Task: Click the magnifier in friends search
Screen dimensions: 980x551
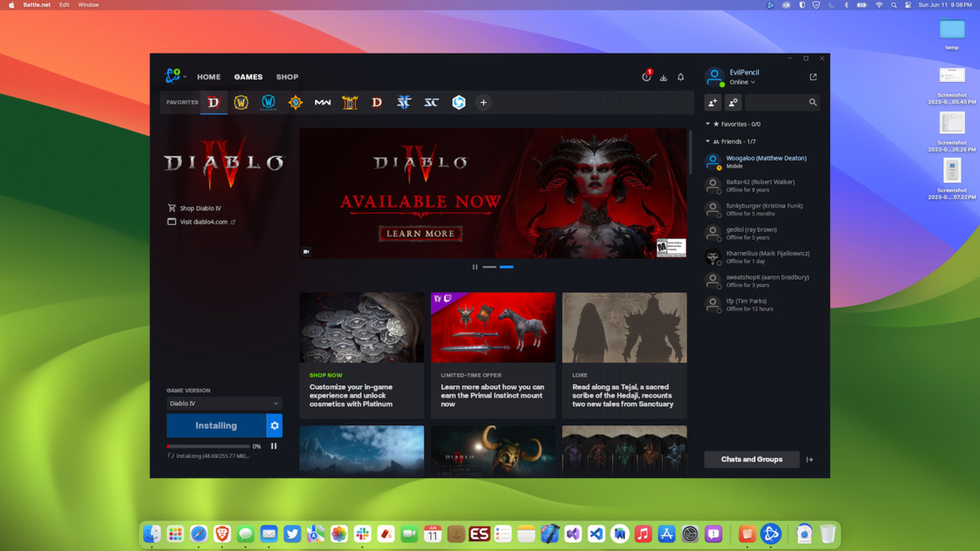Action: 812,102
